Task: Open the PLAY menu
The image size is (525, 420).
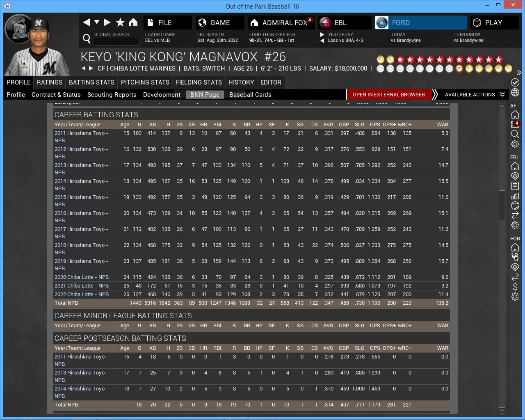Action: pos(495,23)
